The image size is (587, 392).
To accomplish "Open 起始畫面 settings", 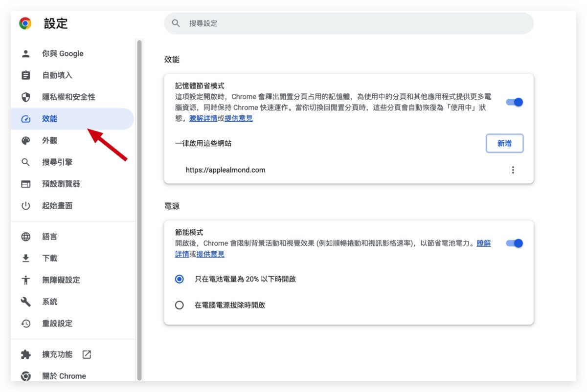I will [x=72, y=206].
